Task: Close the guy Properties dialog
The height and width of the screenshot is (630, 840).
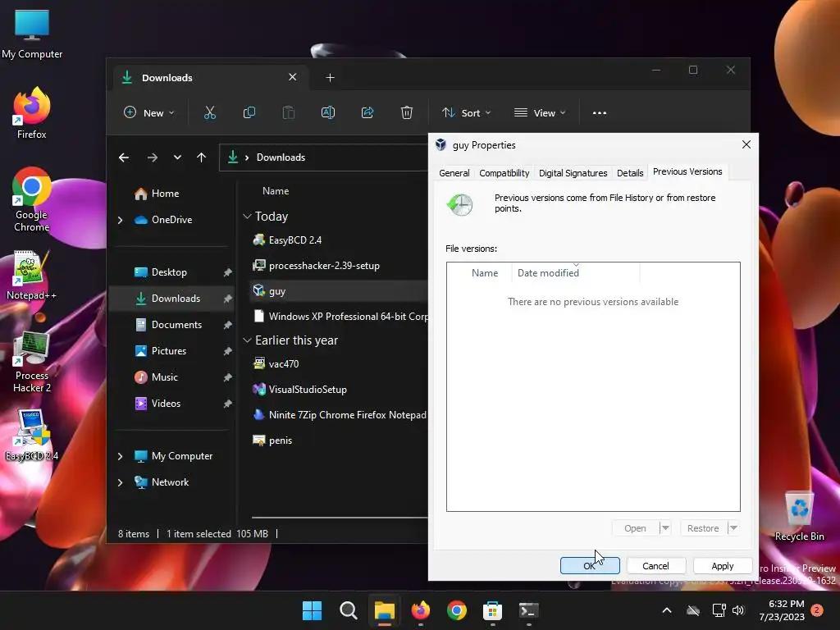Action: [x=746, y=144]
